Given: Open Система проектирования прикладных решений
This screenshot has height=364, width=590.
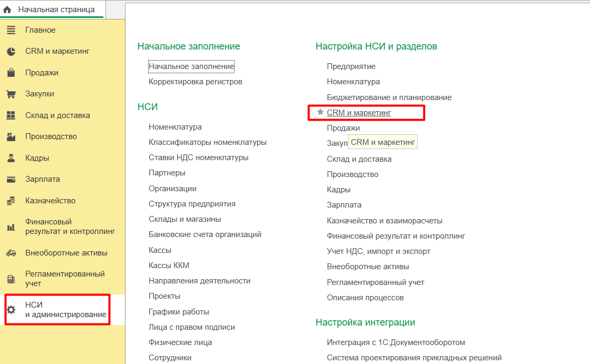Looking at the screenshot, I should [x=414, y=358].
